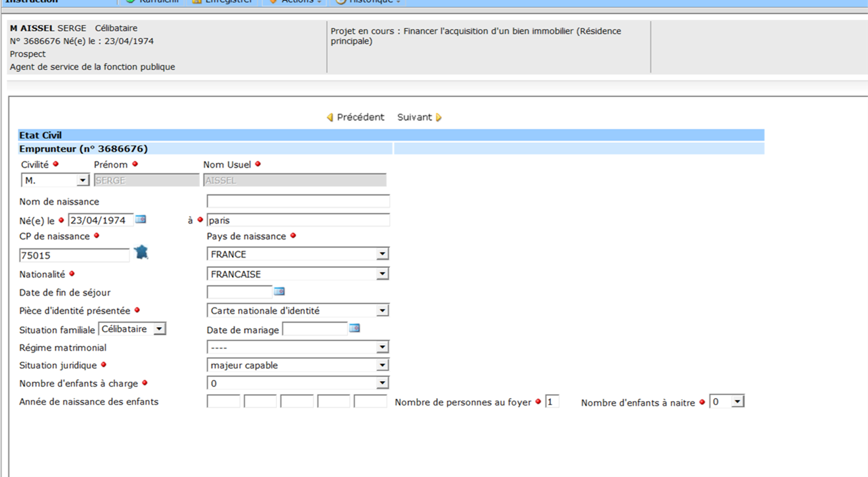Viewport: 868px width, 477px height.
Task: Click the right arrow icon beside Suivant
Action: point(438,117)
